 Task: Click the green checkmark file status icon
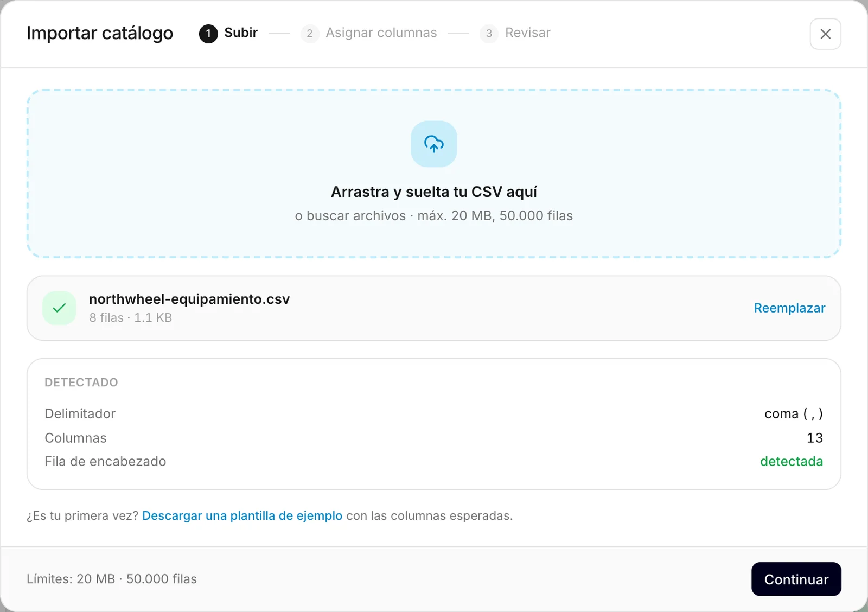[59, 308]
